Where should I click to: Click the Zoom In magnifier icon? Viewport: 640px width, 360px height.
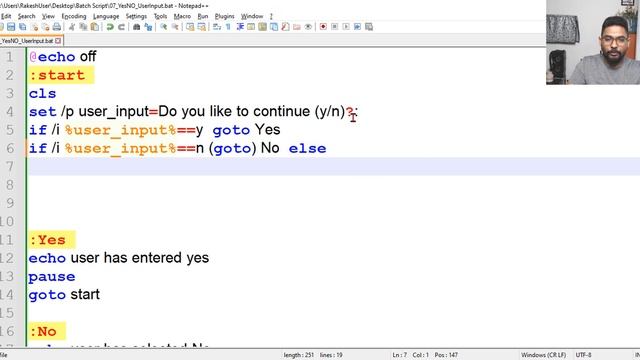(163, 27)
